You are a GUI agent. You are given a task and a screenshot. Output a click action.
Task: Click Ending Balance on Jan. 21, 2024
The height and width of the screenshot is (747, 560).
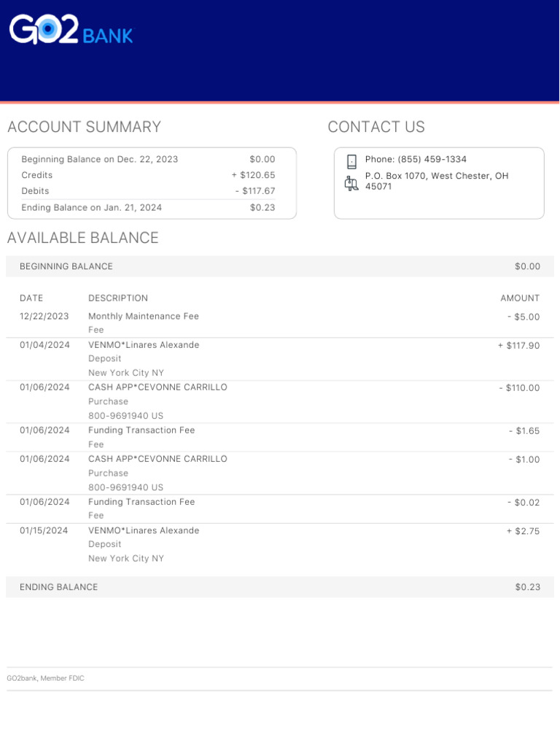(x=92, y=208)
